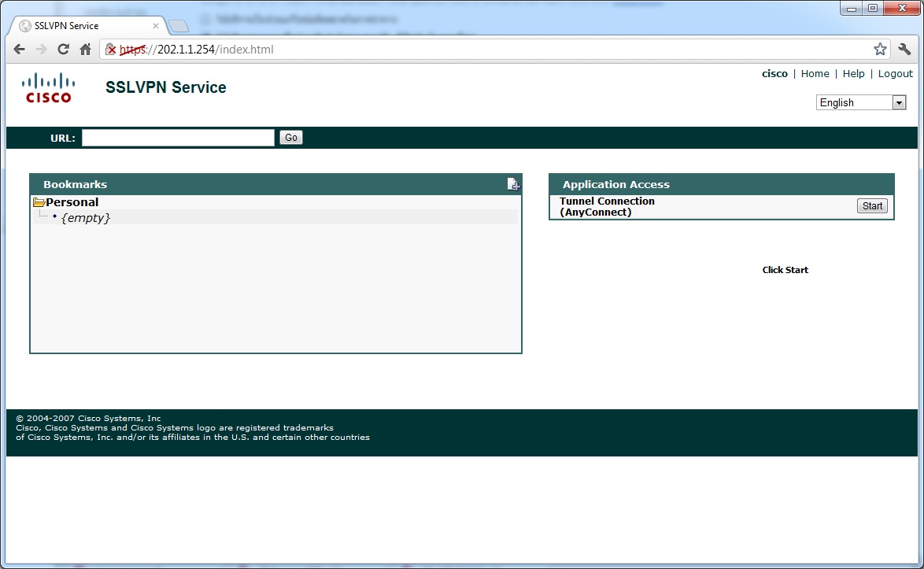Click the 'SSLVPN Service' page title
The width and height of the screenshot is (924, 569).
coord(165,87)
